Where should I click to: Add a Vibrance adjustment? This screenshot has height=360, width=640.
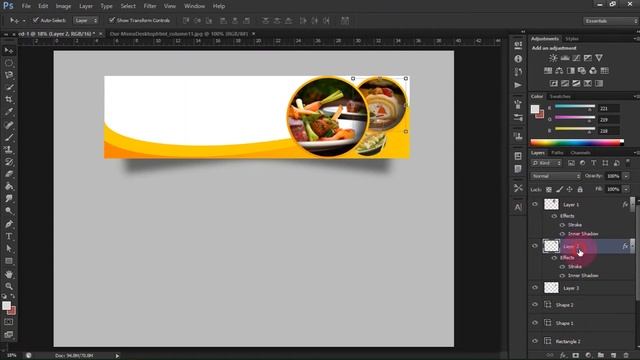click(599, 58)
